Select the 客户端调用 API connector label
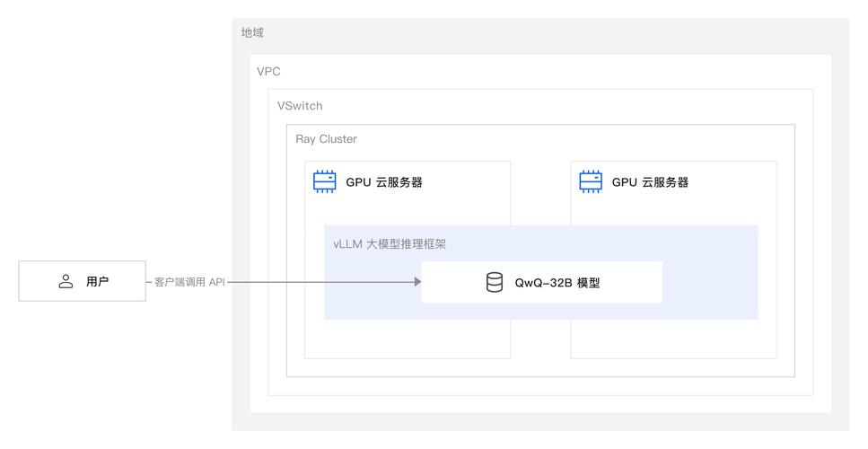Viewport: 868px width, 449px height. (x=189, y=282)
